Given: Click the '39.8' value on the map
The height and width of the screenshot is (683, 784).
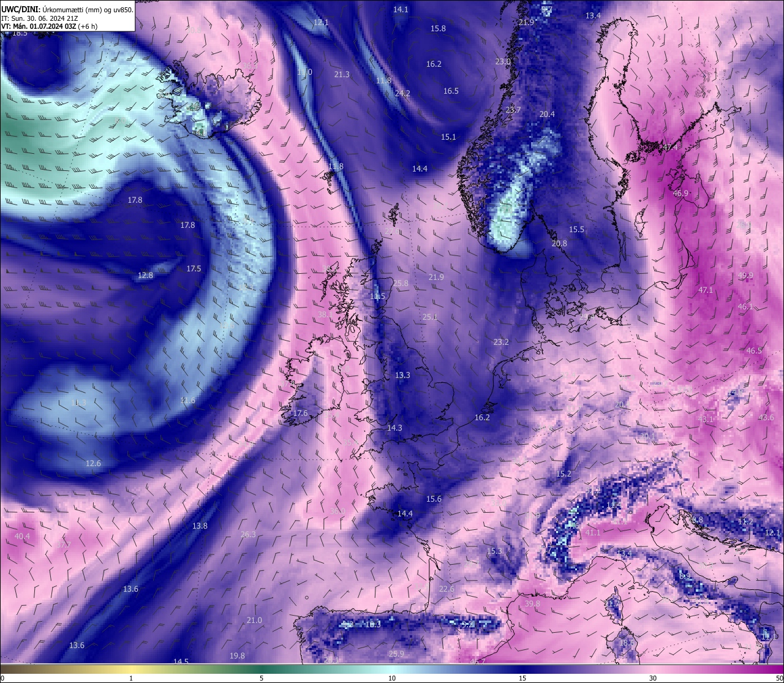Looking at the screenshot, I should (533, 603).
